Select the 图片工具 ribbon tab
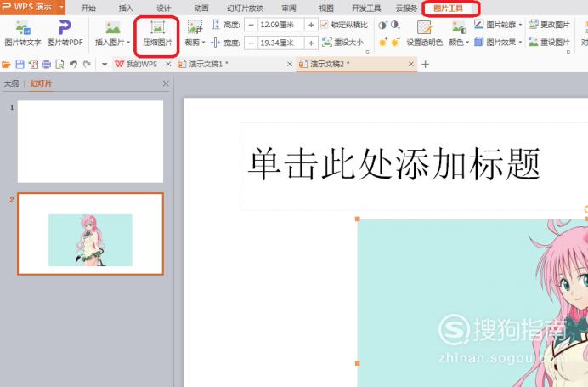588x387 pixels. point(448,8)
